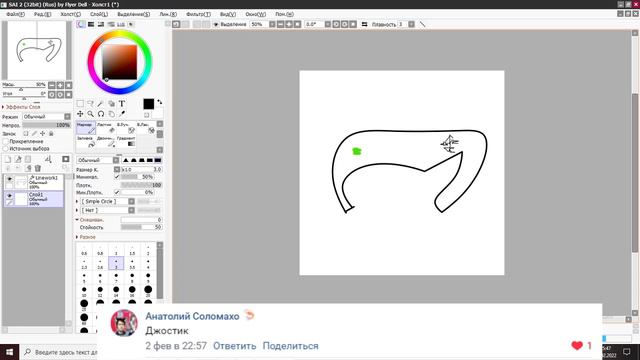Open the Фильтр menu
This screenshot has width=640, height=360.
tap(198, 14)
